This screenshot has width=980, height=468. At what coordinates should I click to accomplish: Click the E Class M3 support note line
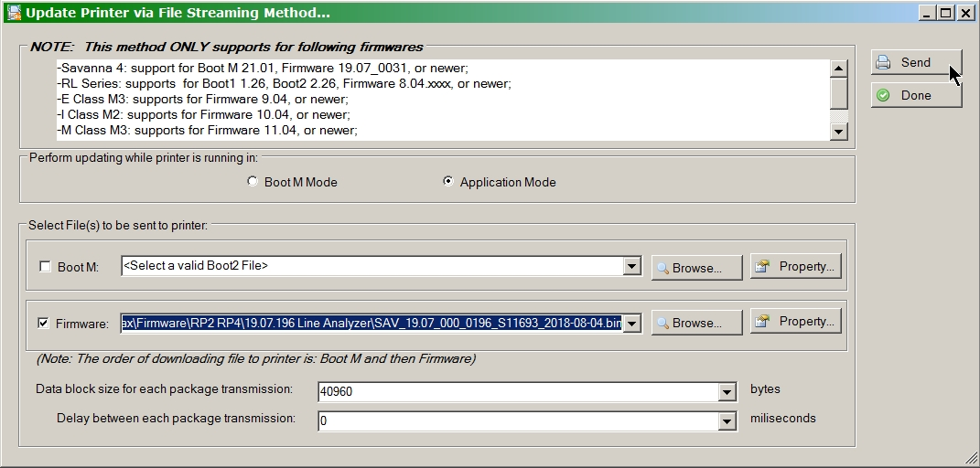click(x=202, y=100)
